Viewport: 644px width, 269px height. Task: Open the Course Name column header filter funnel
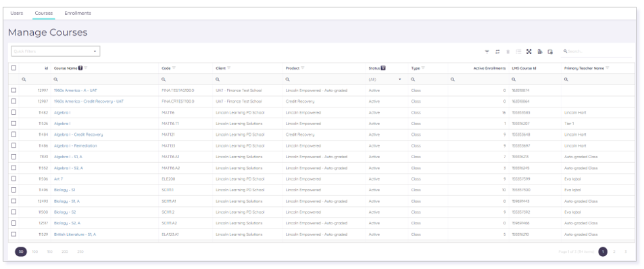86,68
